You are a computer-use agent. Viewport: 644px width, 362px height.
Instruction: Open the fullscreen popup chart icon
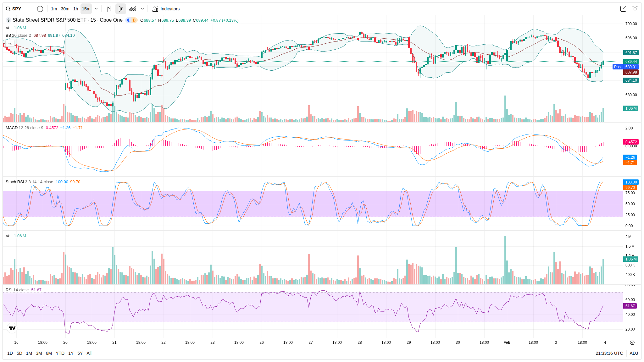pos(623,9)
